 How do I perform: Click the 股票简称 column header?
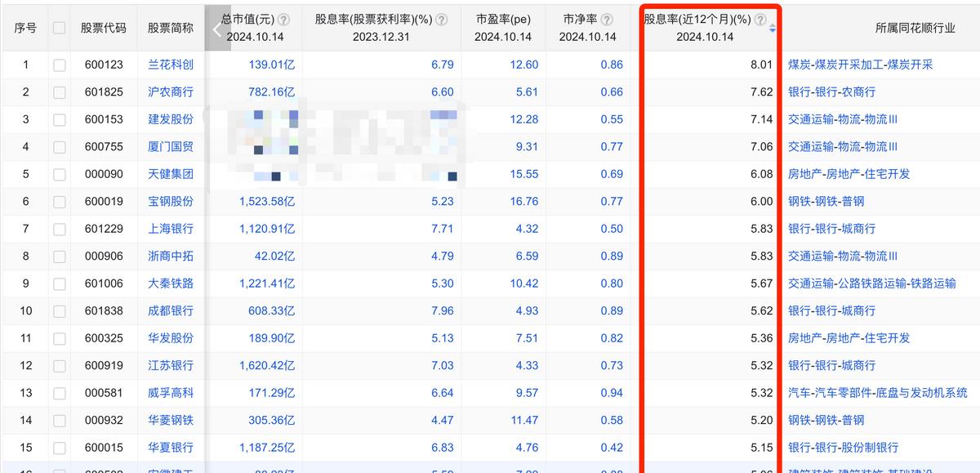(171, 28)
